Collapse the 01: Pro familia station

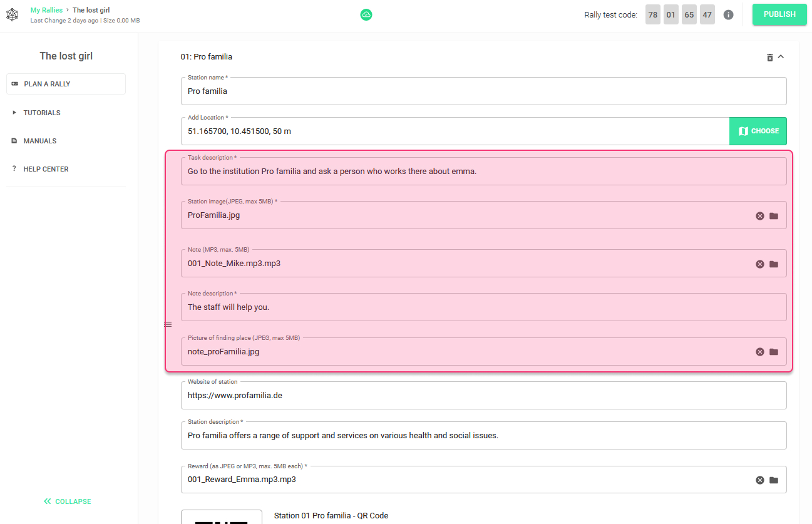[x=781, y=56]
